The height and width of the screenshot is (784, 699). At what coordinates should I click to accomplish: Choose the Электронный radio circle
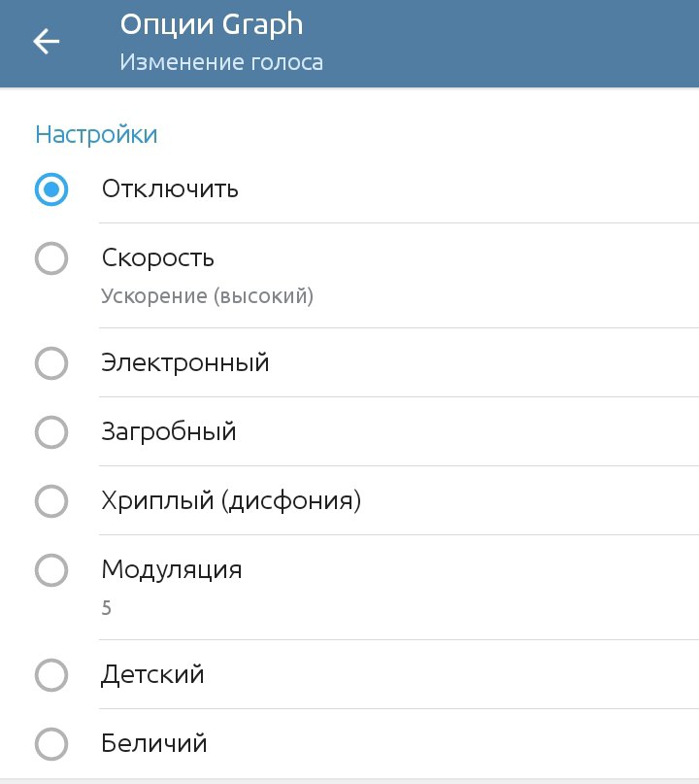coord(51,363)
